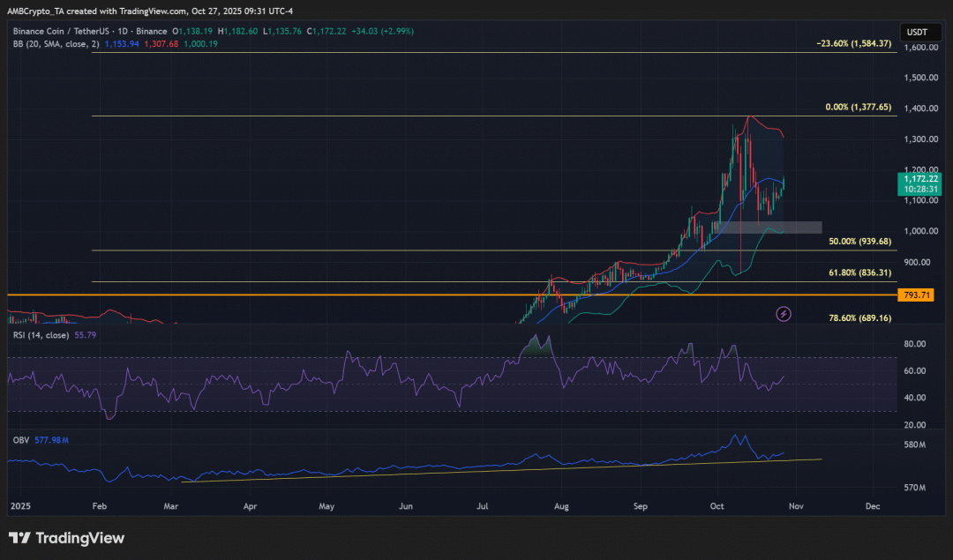Click the 2025 label on the time axis

point(21,507)
